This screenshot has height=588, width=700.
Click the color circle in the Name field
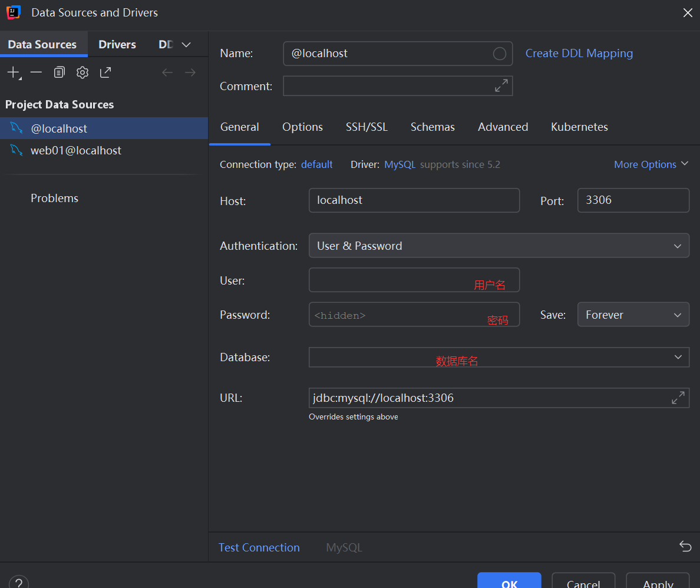click(499, 54)
